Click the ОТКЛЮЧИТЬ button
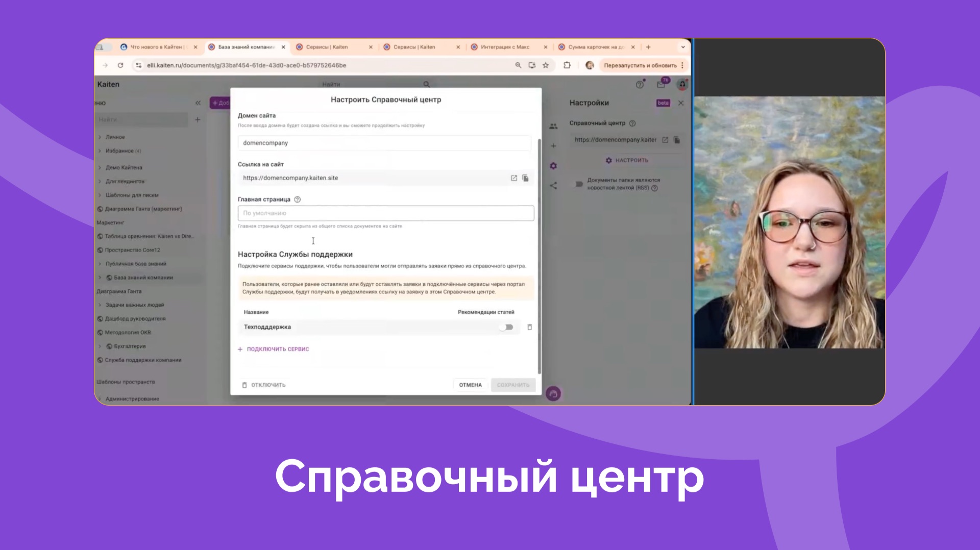 (263, 385)
